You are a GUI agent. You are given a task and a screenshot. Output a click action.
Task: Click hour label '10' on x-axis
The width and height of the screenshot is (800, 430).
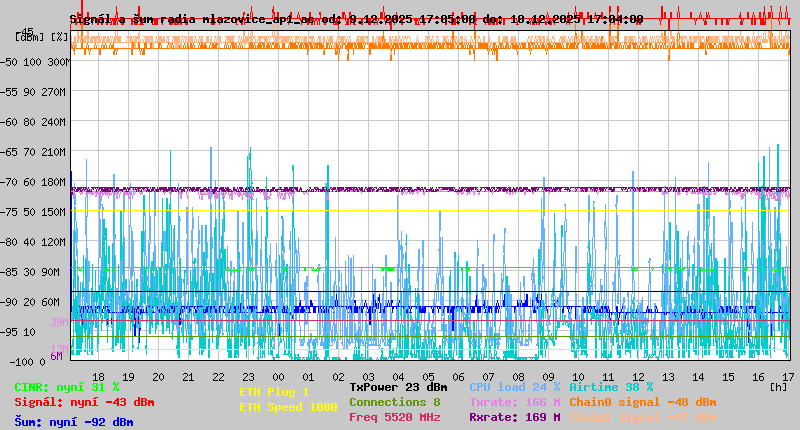click(579, 377)
